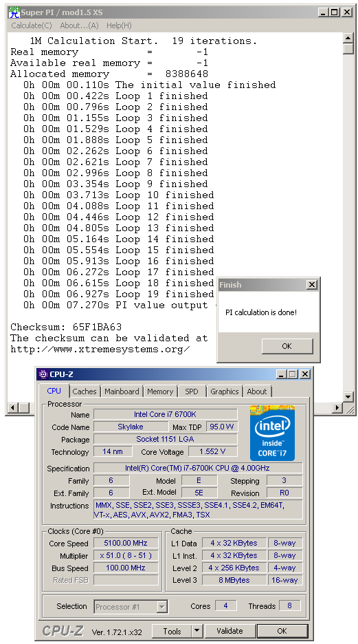The width and height of the screenshot is (358, 644).
Task: Click the Code Name value 'Skylake'
Action: (x=130, y=427)
